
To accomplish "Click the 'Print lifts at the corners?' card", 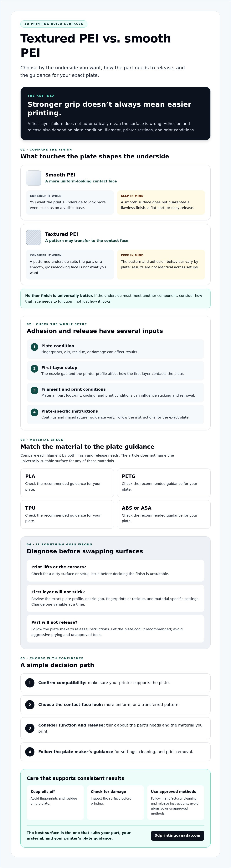I will [x=115, y=570].
